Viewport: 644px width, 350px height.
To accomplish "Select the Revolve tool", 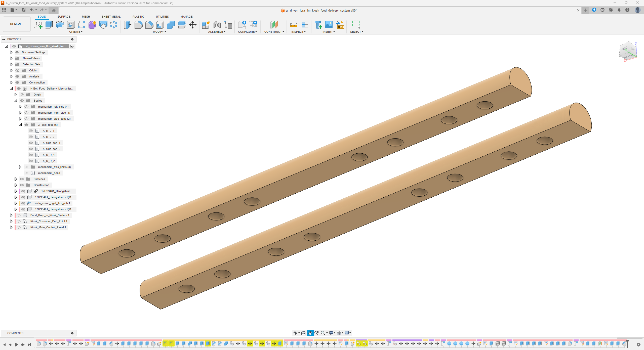I will coord(60,25).
